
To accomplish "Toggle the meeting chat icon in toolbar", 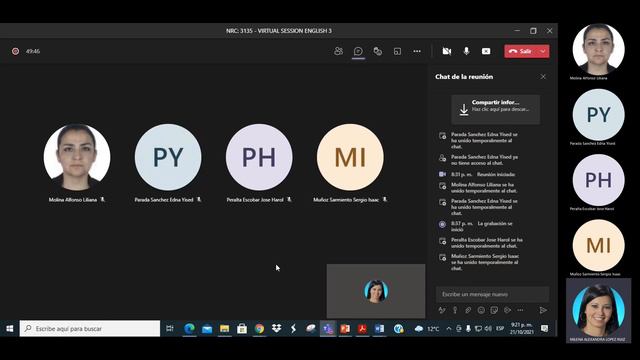I will [358, 51].
